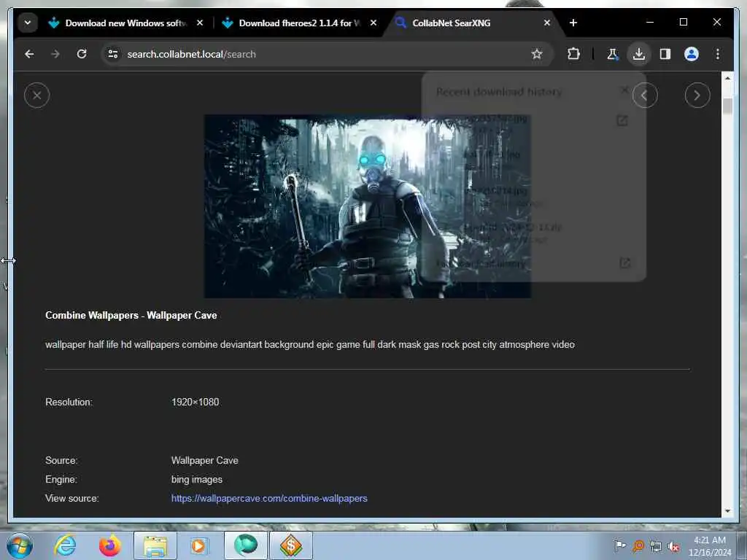Switch to Download new Windows software tab
Viewport: 747px width, 560px height.
pyautogui.click(x=126, y=23)
